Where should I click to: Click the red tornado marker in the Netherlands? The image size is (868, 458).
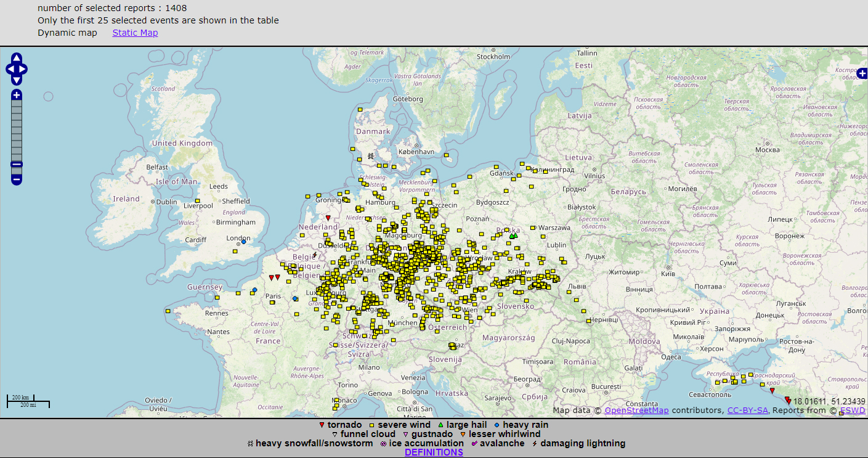[328, 218]
